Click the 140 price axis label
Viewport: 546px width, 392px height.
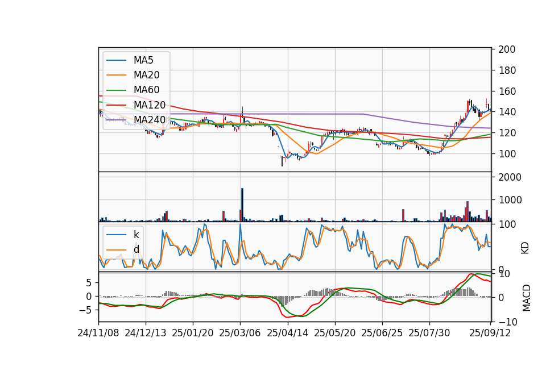point(507,112)
